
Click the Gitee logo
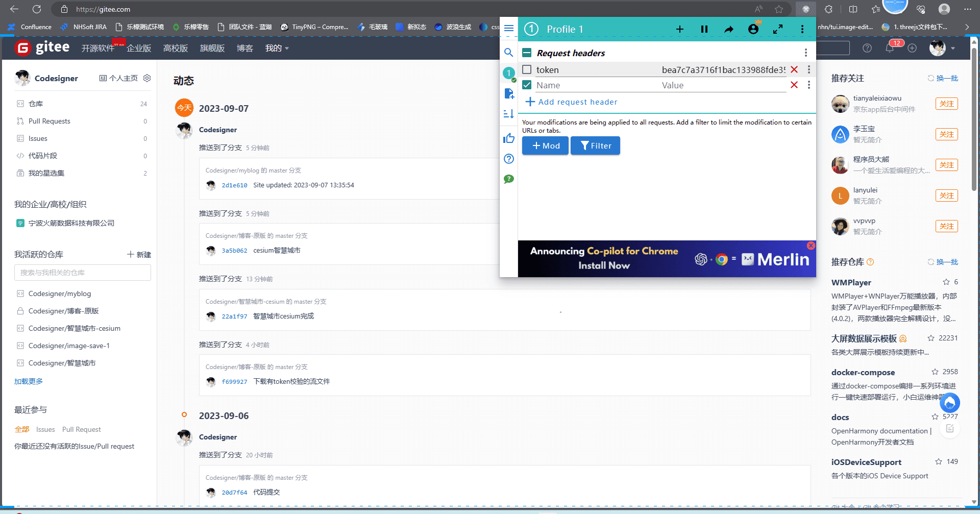[x=42, y=47]
